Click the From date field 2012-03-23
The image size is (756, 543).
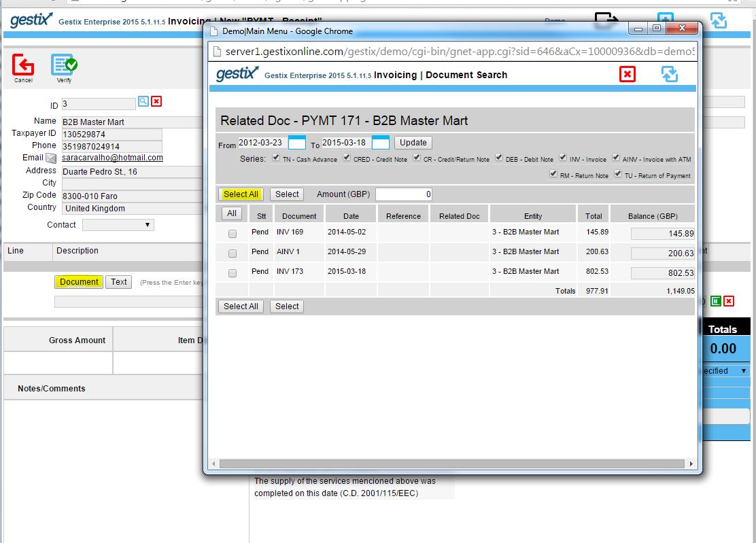262,143
